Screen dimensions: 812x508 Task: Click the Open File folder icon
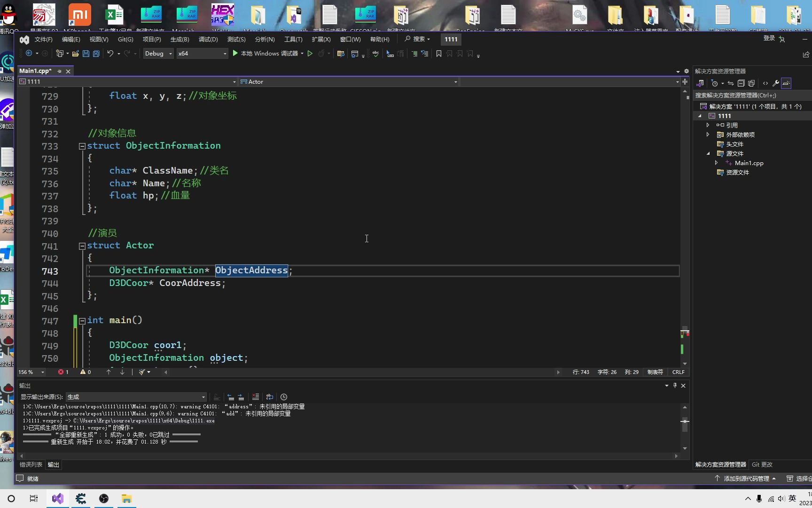coord(75,54)
